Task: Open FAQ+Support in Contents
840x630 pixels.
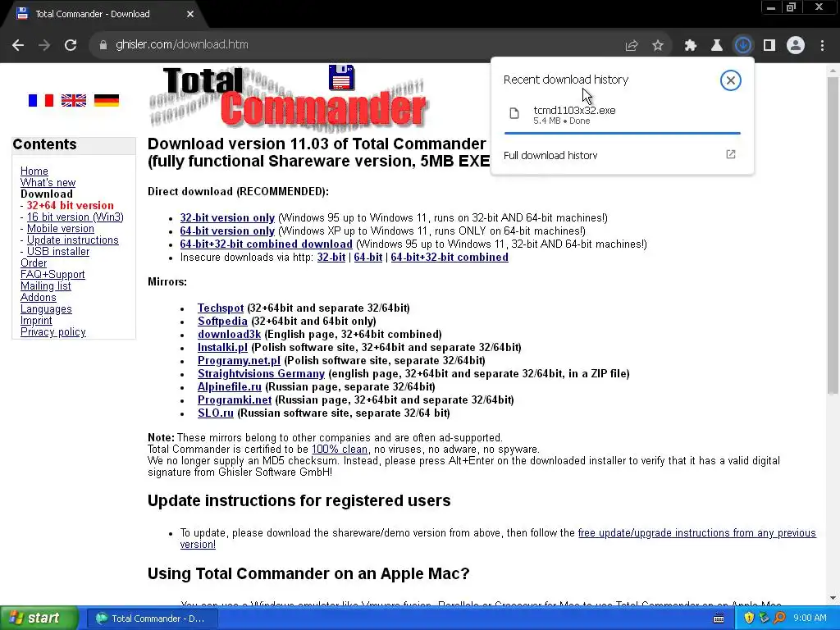Action: (x=52, y=274)
